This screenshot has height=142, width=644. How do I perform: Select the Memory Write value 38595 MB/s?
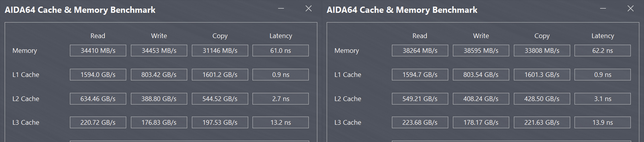point(481,50)
